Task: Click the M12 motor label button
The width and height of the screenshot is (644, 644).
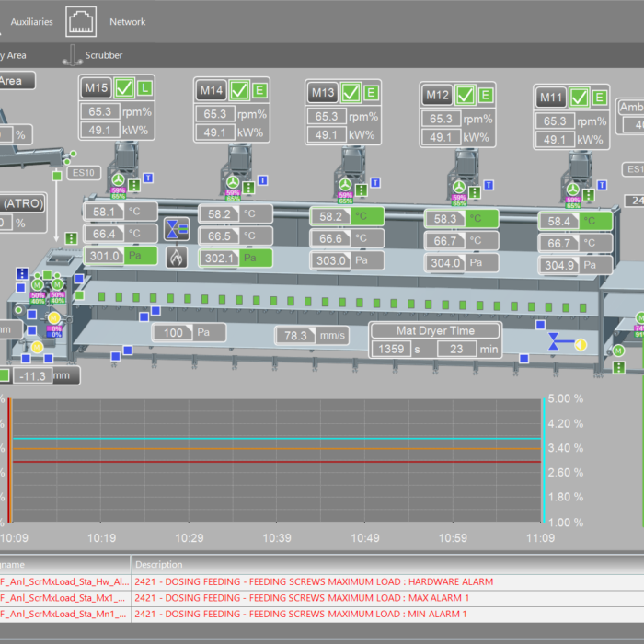Action: pyautogui.click(x=438, y=95)
